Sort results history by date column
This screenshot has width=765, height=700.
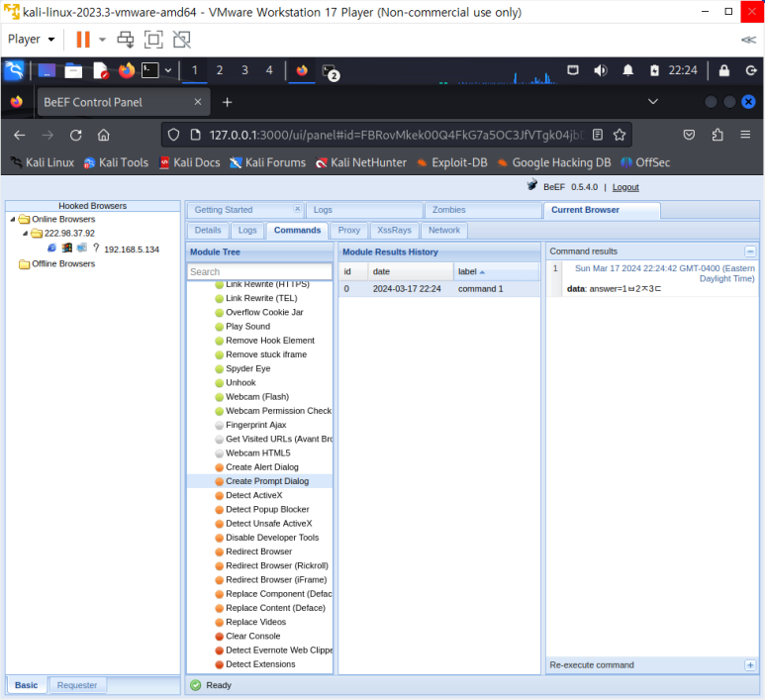[x=411, y=272]
